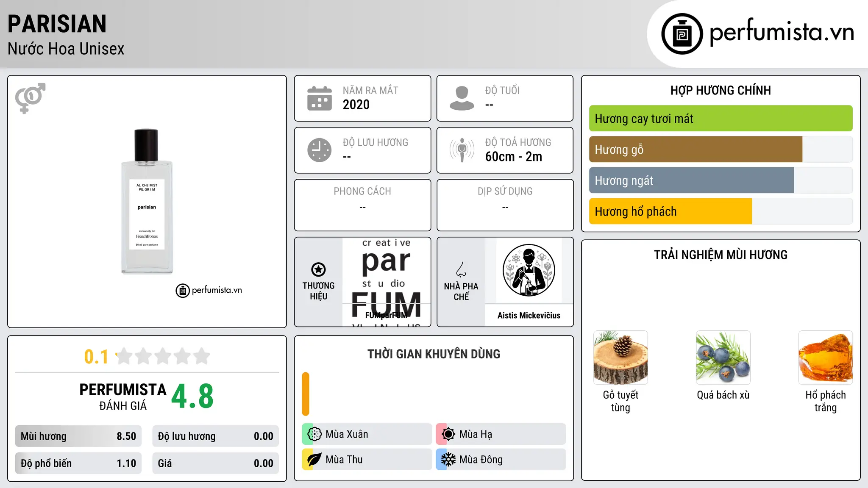Click the nose icon above Nhà pha chế
This screenshot has width=868, height=488.
[461, 269]
